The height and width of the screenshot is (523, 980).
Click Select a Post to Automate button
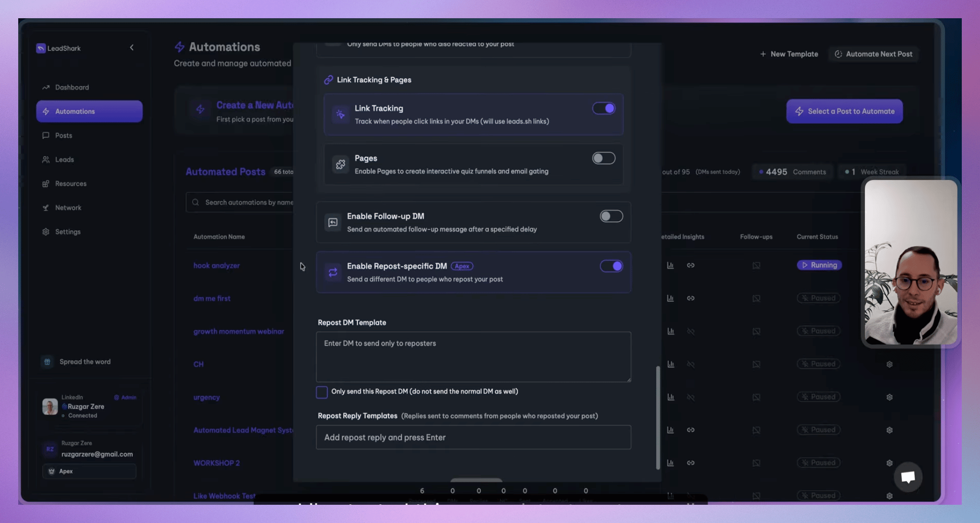pyautogui.click(x=844, y=111)
